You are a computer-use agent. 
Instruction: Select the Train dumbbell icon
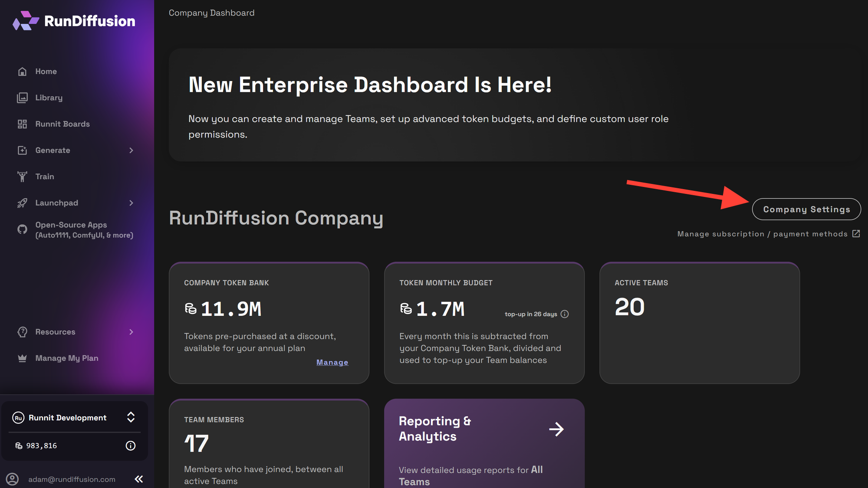click(x=23, y=177)
